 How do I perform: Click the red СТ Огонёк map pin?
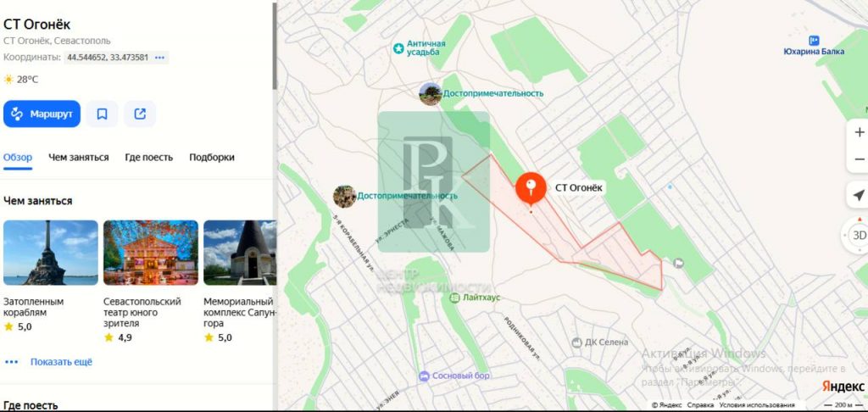[531, 188]
